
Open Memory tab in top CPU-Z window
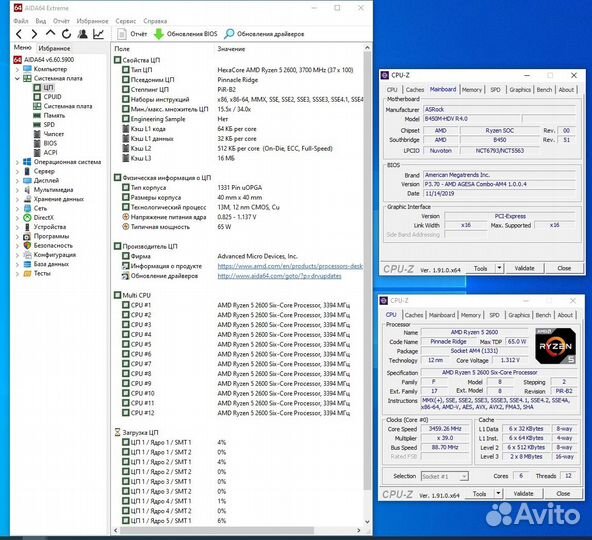pos(472,89)
